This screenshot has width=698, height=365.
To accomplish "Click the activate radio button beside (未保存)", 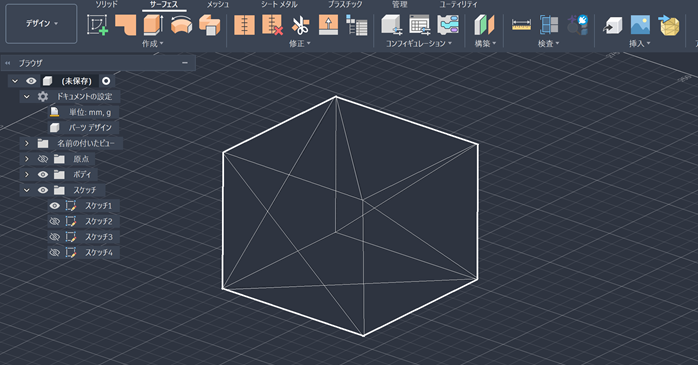I will [106, 81].
